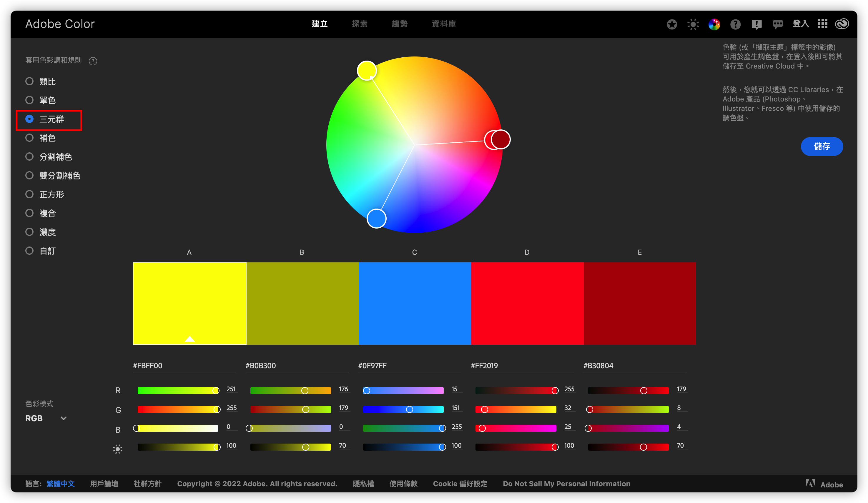Open the help question mark icon in header
The height and width of the screenshot is (503, 868).
735,24
